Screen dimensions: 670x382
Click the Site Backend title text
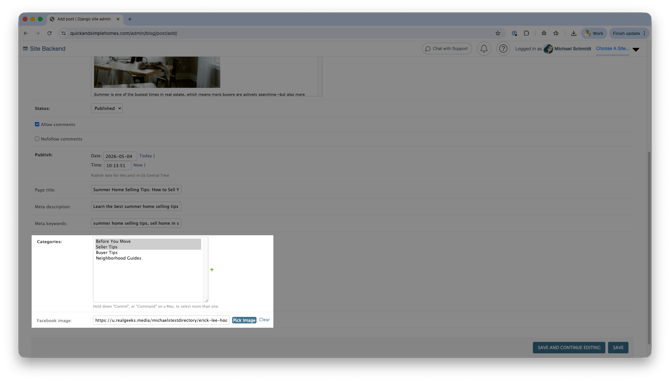pyautogui.click(x=47, y=49)
